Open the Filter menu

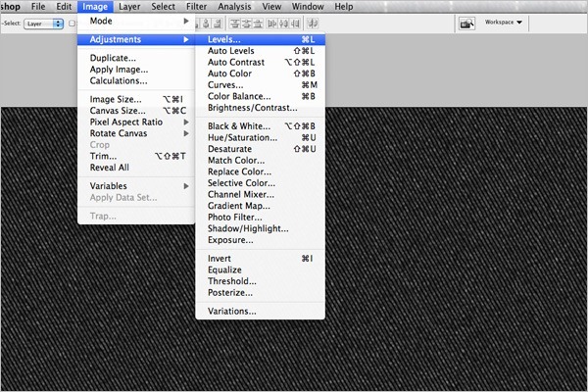tap(197, 7)
